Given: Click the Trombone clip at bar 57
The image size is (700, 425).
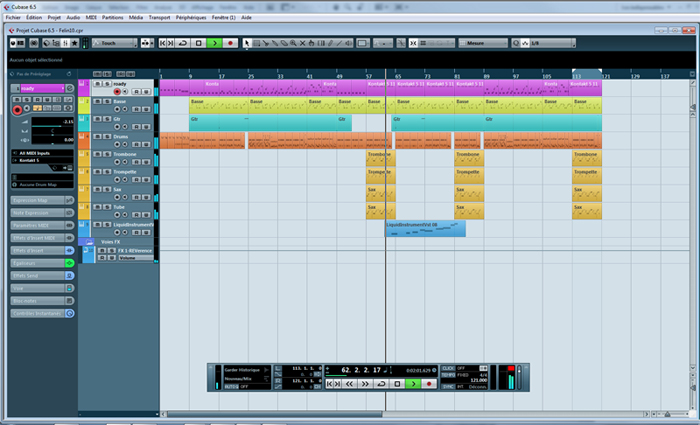Looking at the screenshot, I should coord(380,158).
